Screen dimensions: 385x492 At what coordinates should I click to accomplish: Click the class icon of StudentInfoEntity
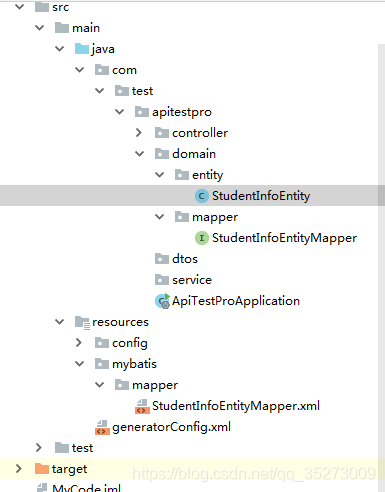[x=202, y=196]
